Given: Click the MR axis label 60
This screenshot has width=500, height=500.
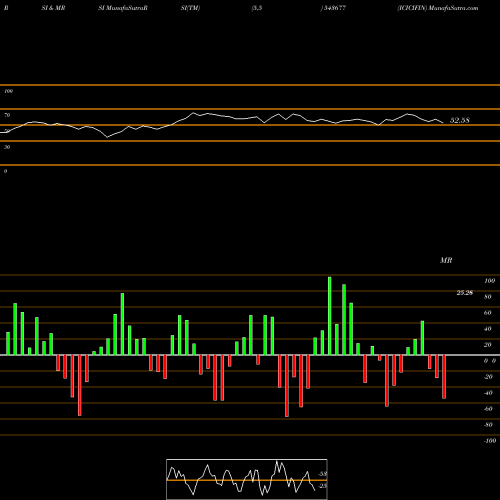Looking at the screenshot, I should pos(488,313).
